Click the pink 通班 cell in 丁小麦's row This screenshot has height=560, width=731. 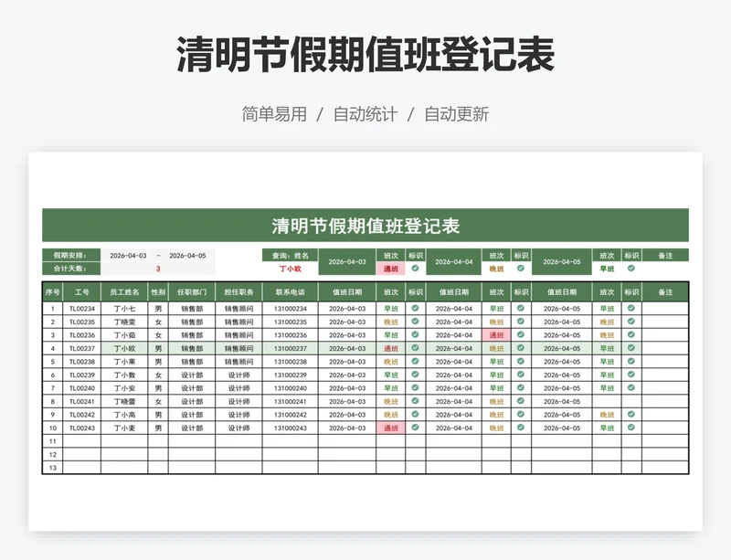391,428
